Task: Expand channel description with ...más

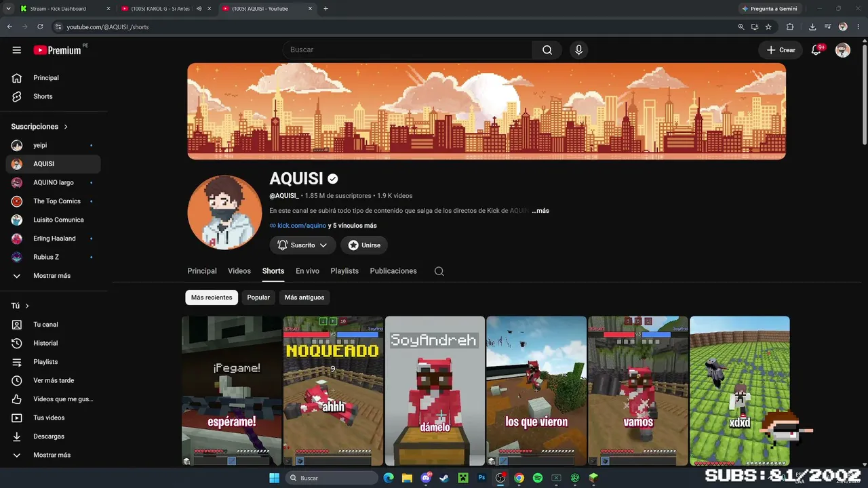Action: coord(540,211)
